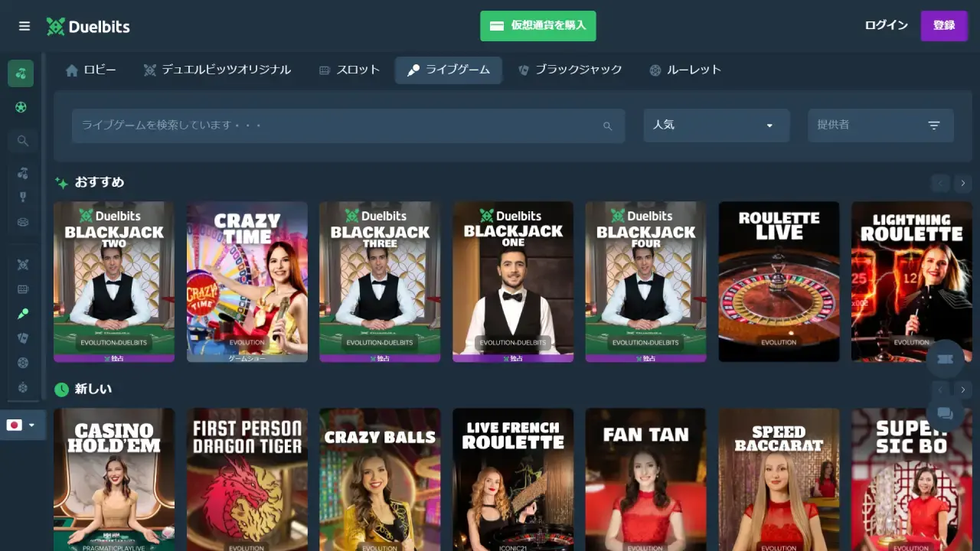The image size is (980, 551).
Task: Switch to the スロット tab
Action: click(x=349, y=70)
